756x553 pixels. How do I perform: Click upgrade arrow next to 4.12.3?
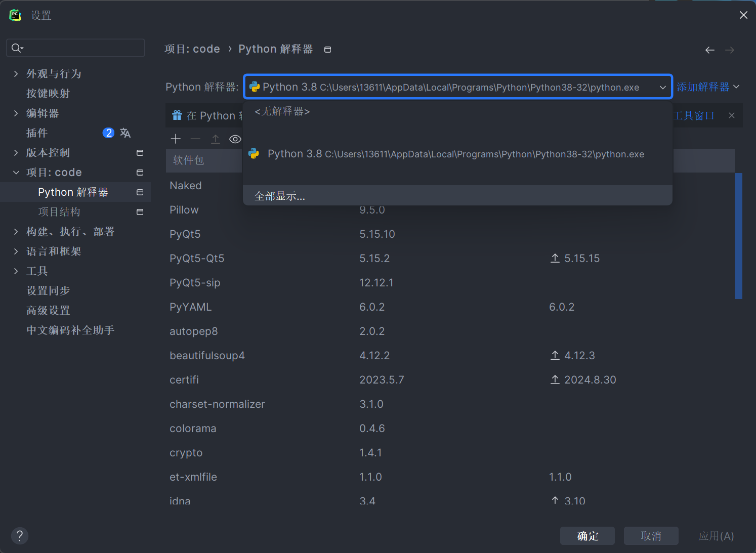[555, 355]
